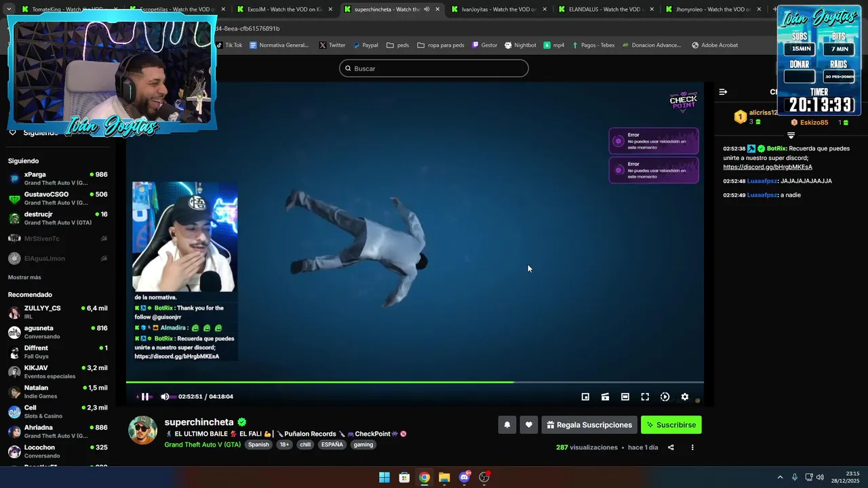The width and height of the screenshot is (868, 488).
Task: Click the green Suscribirse button
Action: (x=671, y=425)
